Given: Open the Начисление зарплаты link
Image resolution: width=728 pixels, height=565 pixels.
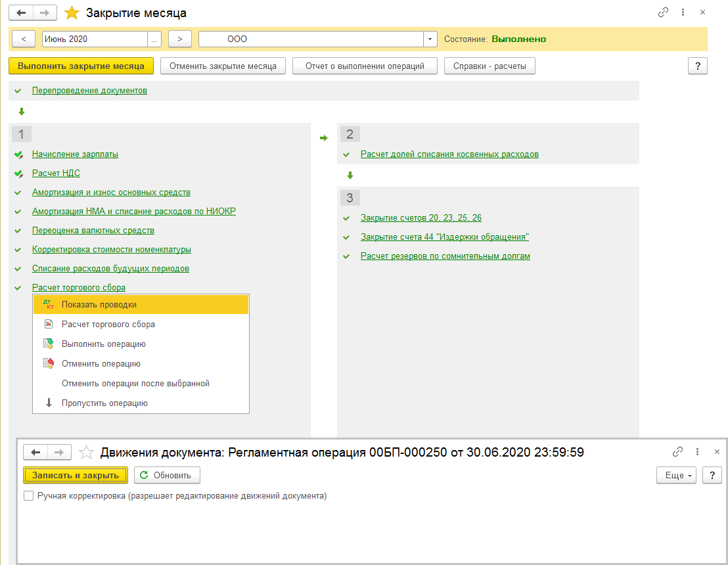Looking at the screenshot, I should pos(75,154).
